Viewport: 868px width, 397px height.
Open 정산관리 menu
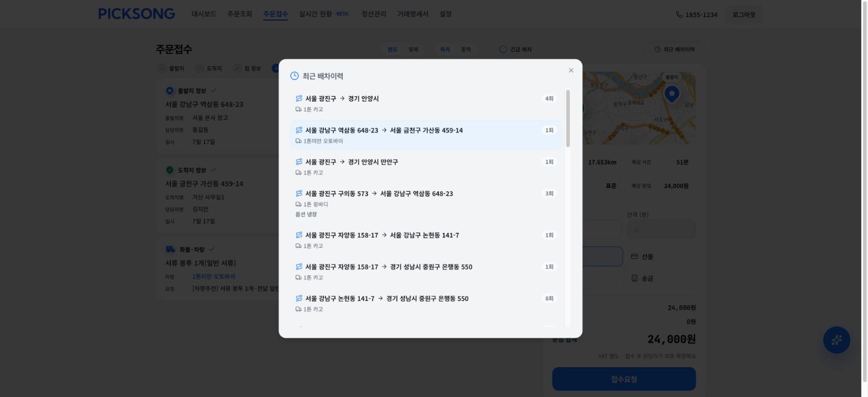(374, 14)
